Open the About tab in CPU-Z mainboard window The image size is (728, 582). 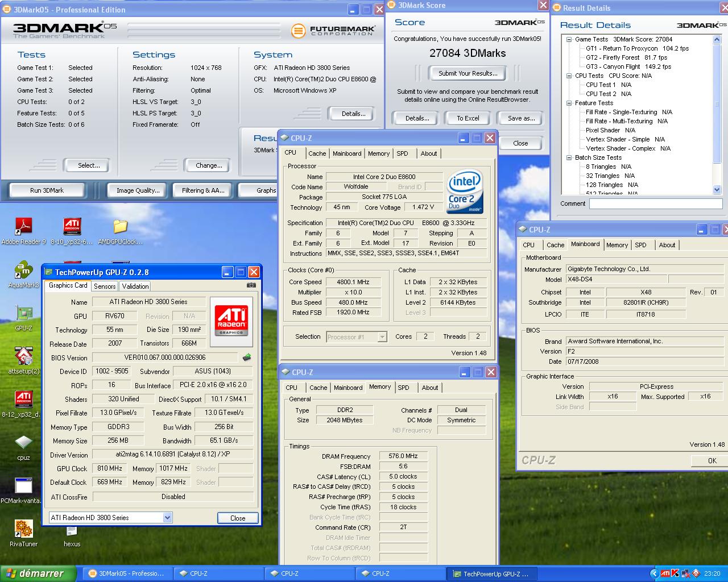point(667,245)
